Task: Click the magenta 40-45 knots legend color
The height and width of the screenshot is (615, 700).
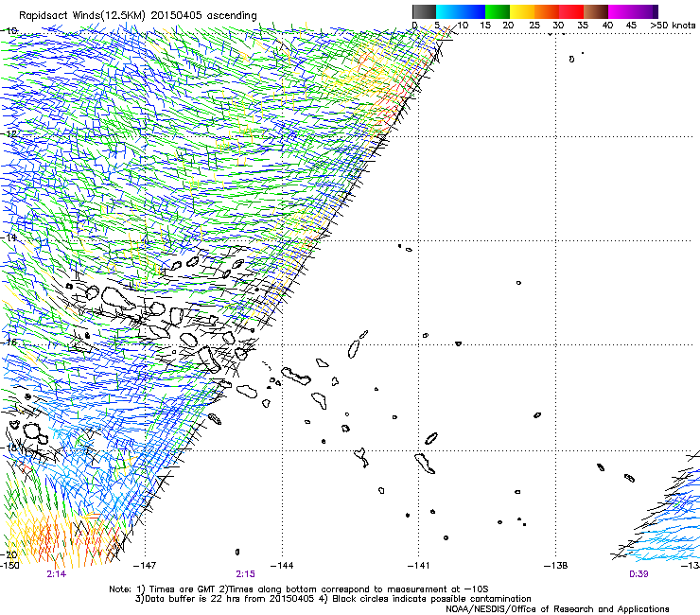Action: pyautogui.click(x=621, y=11)
